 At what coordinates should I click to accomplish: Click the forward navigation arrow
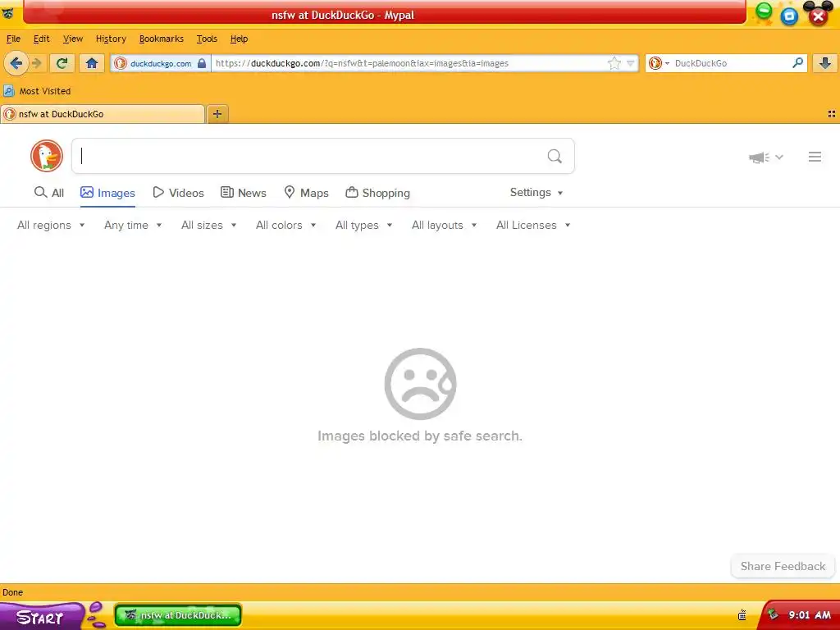pyautogui.click(x=37, y=63)
